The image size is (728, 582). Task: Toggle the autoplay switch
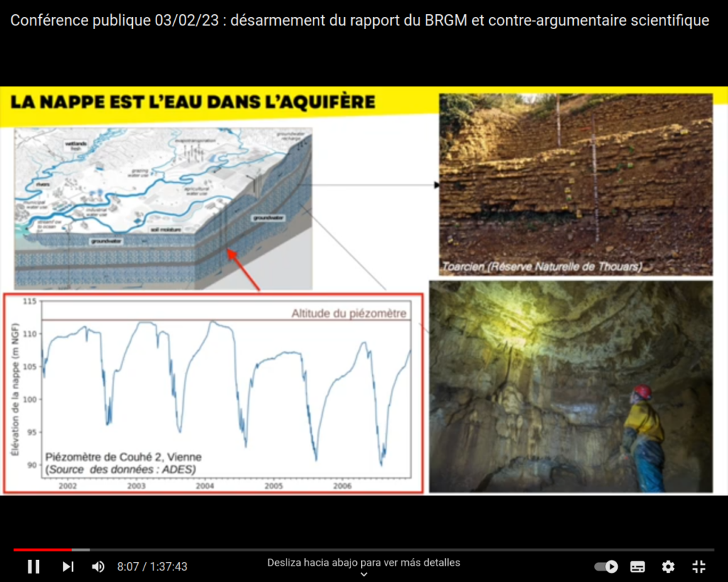click(606, 566)
